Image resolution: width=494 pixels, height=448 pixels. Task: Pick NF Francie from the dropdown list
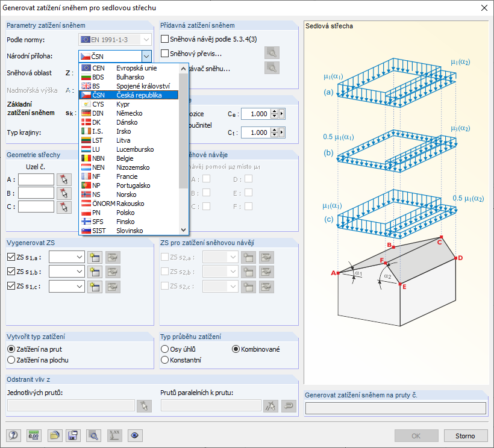coord(129,176)
